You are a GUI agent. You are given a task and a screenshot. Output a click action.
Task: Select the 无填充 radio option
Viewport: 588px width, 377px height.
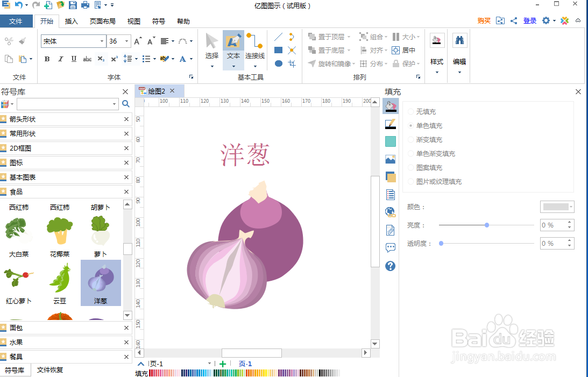(411, 112)
